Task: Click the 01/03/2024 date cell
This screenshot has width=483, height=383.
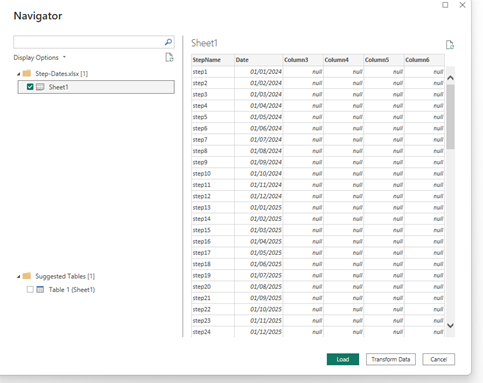Action: coord(258,94)
